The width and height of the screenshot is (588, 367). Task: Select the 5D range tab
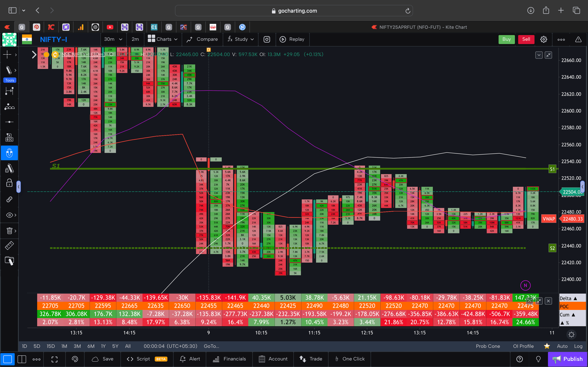37,346
